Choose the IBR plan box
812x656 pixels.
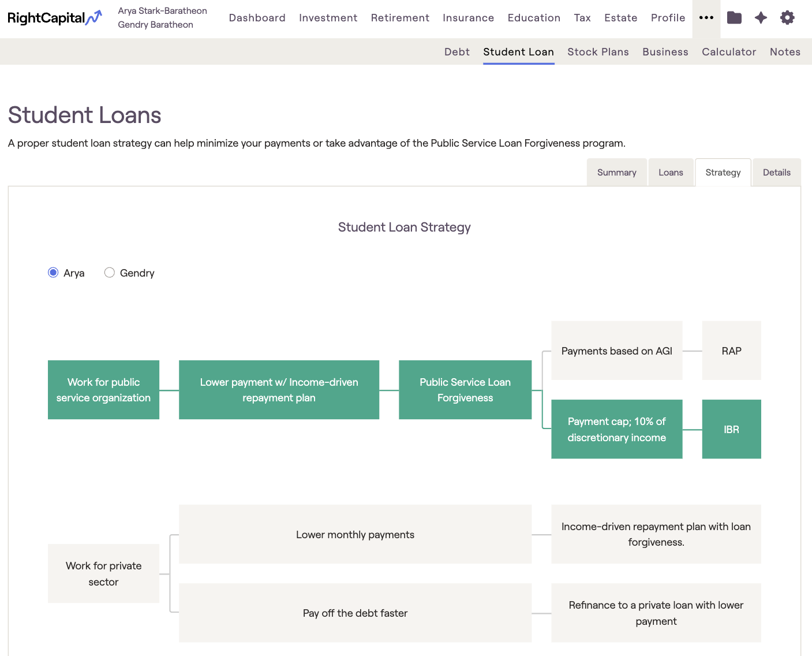(732, 429)
